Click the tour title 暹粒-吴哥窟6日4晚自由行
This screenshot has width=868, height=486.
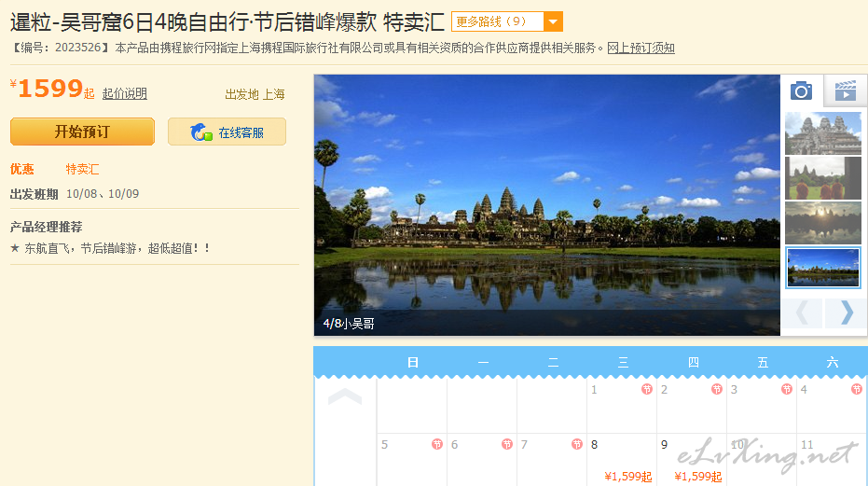pyautogui.click(x=129, y=22)
